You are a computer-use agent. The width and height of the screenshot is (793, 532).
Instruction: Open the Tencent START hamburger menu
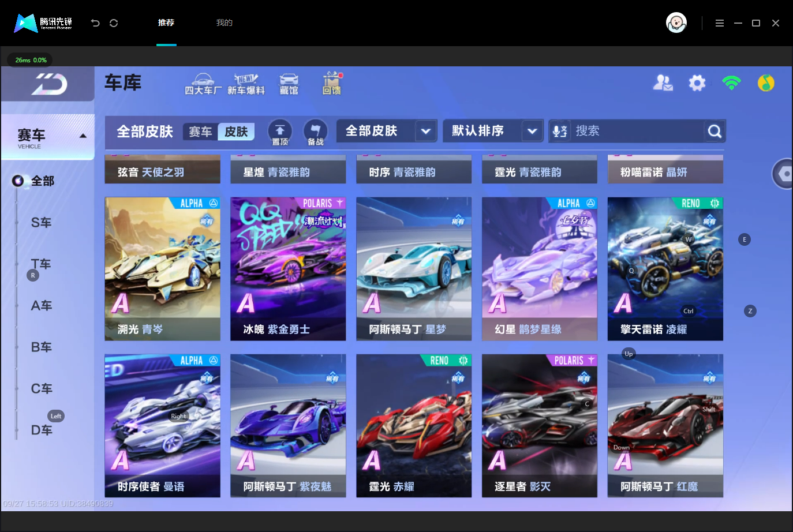pyautogui.click(x=720, y=23)
